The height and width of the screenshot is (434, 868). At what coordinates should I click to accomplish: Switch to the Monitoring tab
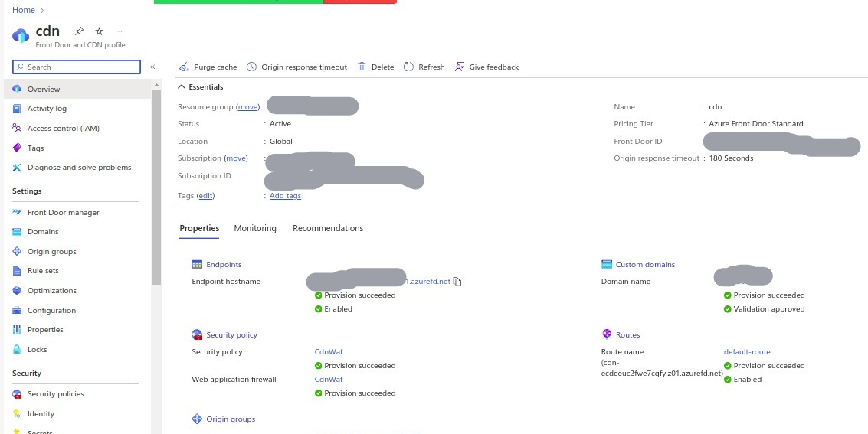pyautogui.click(x=255, y=228)
